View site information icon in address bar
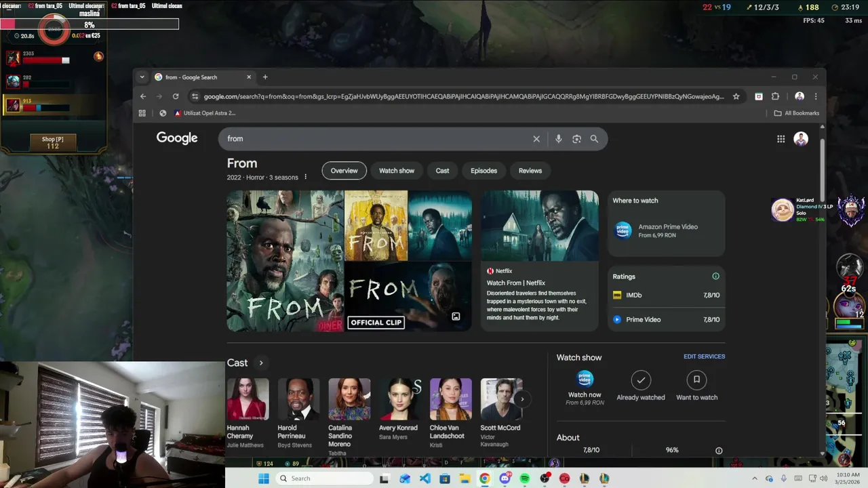This screenshot has height=488, width=868. [x=195, y=96]
